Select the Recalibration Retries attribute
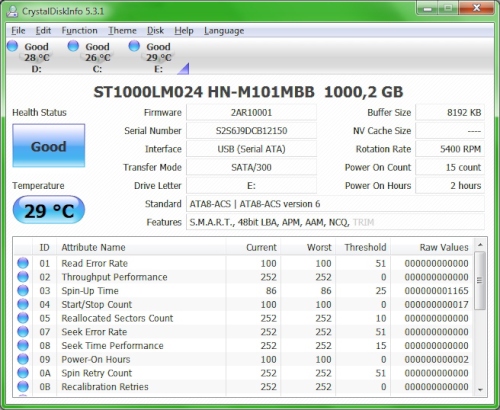 pos(105,387)
